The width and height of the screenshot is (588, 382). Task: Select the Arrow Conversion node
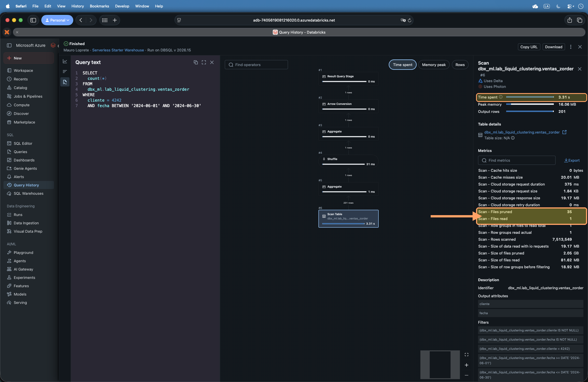pos(349,106)
